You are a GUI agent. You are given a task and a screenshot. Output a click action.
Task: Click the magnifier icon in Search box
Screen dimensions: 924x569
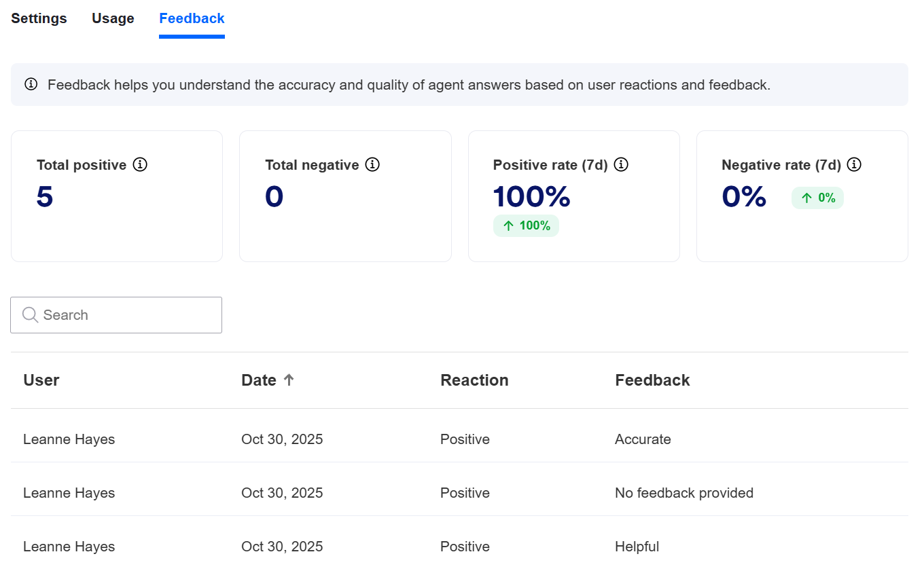pyautogui.click(x=30, y=314)
